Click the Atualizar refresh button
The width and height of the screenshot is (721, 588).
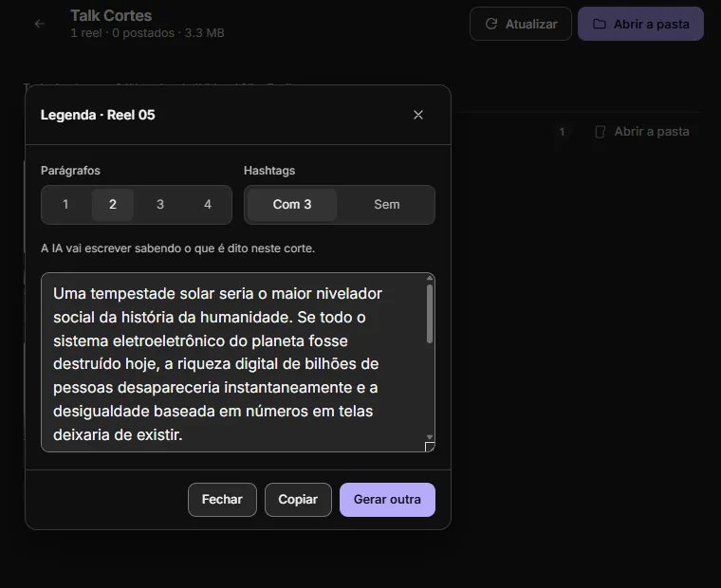click(521, 24)
